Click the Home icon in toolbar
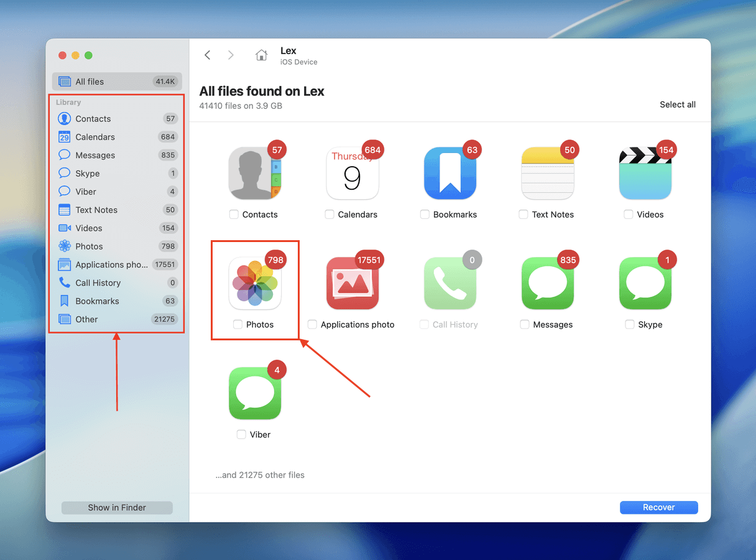The height and width of the screenshot is (560, 756). click(262, 55)
